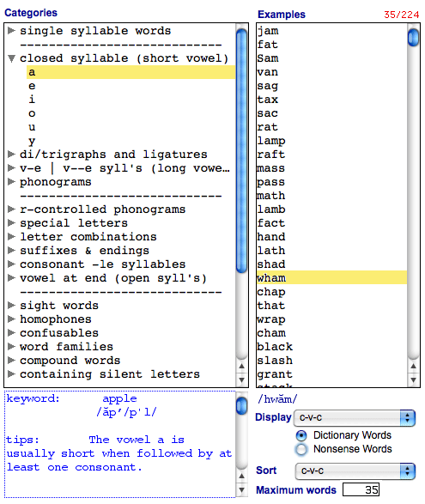Open the Display c-v-c dropdown
The width and height of the screenshot is (425, 504).
[355, 417]
